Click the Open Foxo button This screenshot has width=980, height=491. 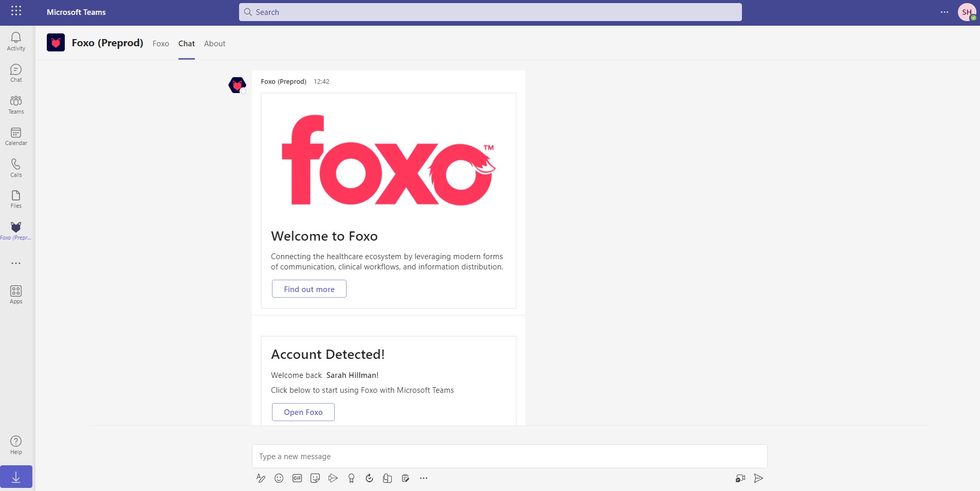pyautogui.click(x=303, y=412)
